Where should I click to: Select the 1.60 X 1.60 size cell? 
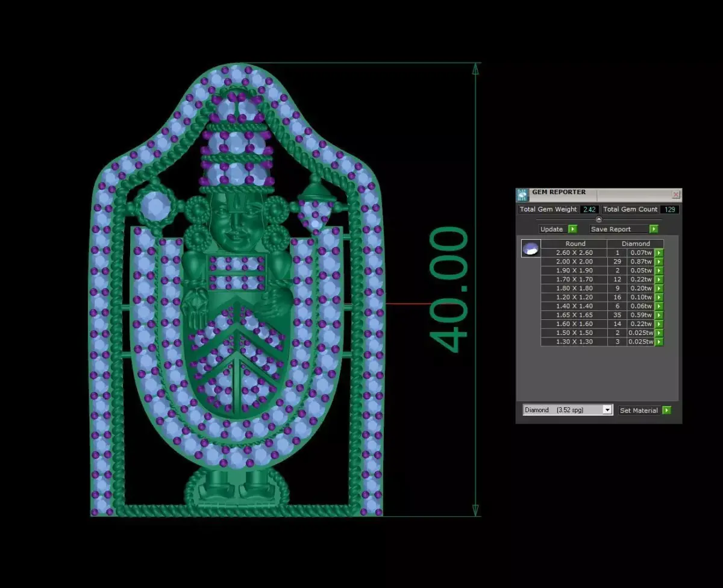[x=574, y=324]
